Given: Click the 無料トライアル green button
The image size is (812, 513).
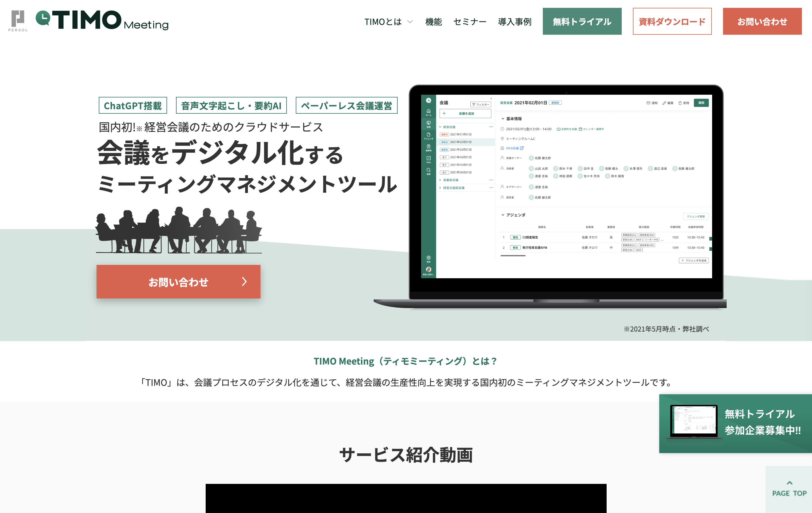Looking at the screenshot, I should pyautogui.click(x=582, y=22).
